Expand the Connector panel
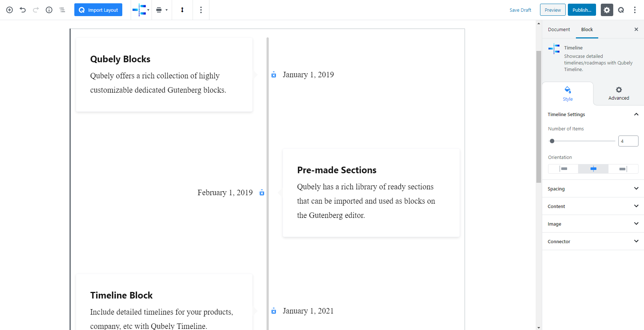The image size is (644, 330). pos(593,241)
